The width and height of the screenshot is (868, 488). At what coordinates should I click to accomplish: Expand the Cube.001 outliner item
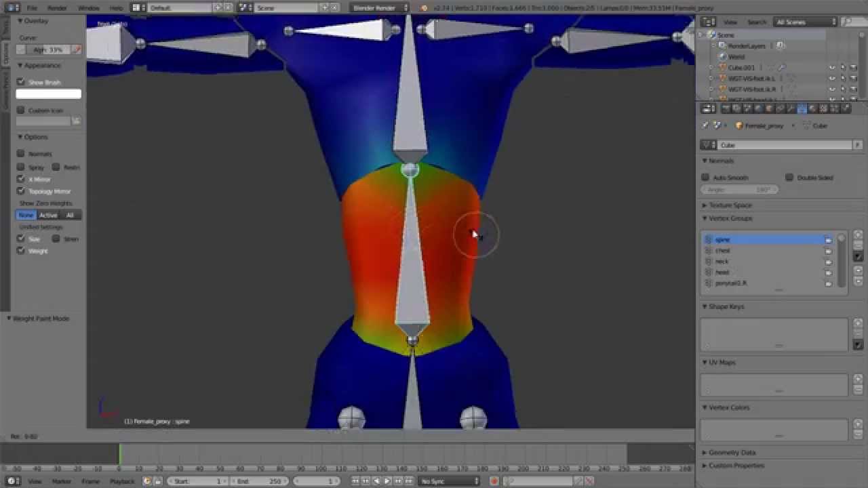click(711, 68)
